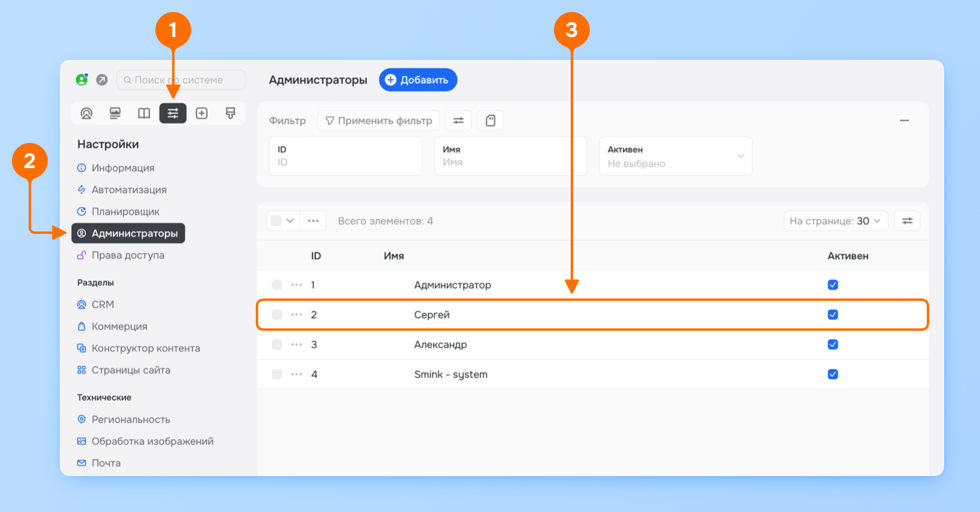The image size is (980, 512).
Task: Select row checkbox for Администратор
Action: tap(277, 285)
